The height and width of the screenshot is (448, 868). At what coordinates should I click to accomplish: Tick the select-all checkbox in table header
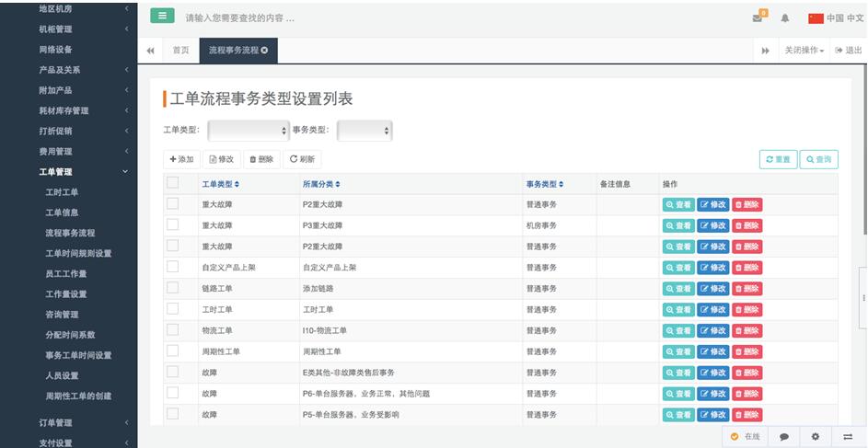click(172, 183)
